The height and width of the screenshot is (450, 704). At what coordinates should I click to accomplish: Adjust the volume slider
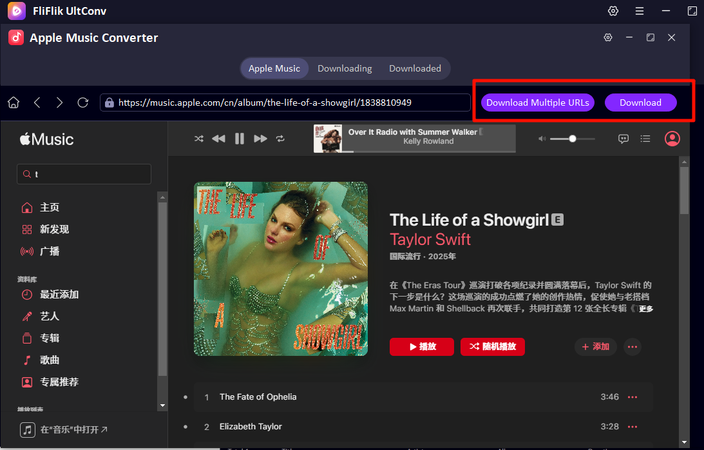[572, 139]
